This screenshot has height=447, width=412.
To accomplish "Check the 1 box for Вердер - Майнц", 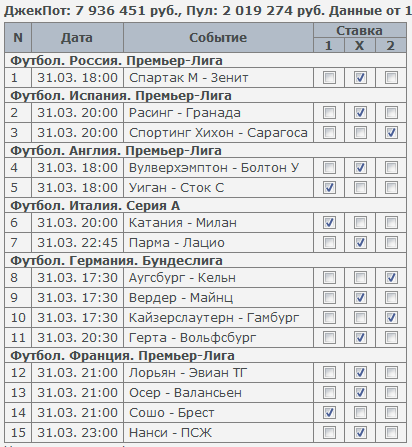I will [x=329, y=298].
